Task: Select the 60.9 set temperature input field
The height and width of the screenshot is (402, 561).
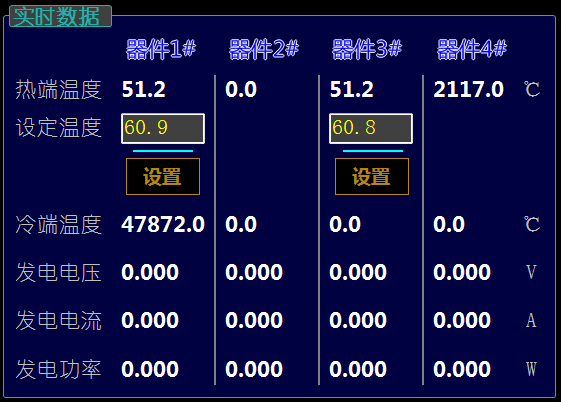Action: (x=163, y=128)
